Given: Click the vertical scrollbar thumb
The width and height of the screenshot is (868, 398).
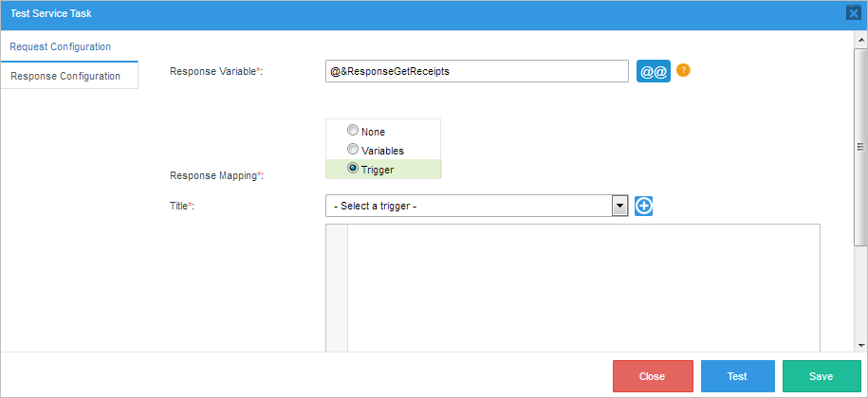Looking at the screenshot, I should [860, 147].
